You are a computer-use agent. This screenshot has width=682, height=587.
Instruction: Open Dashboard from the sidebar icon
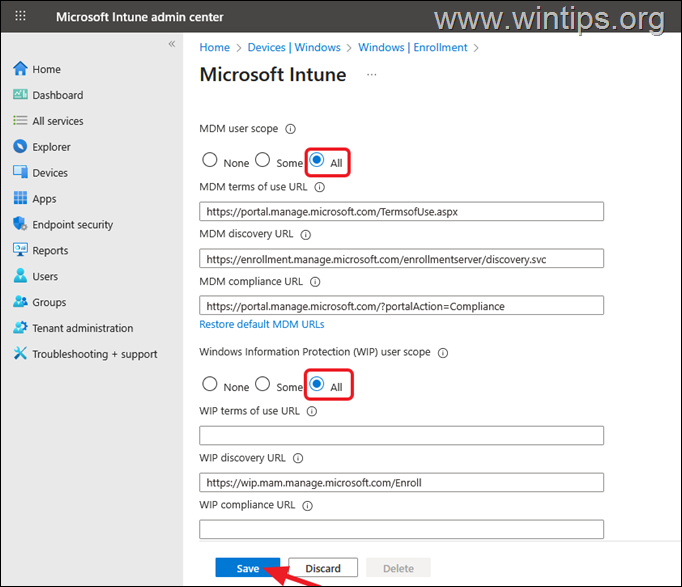pyautogui.click(x=20, y=95)
